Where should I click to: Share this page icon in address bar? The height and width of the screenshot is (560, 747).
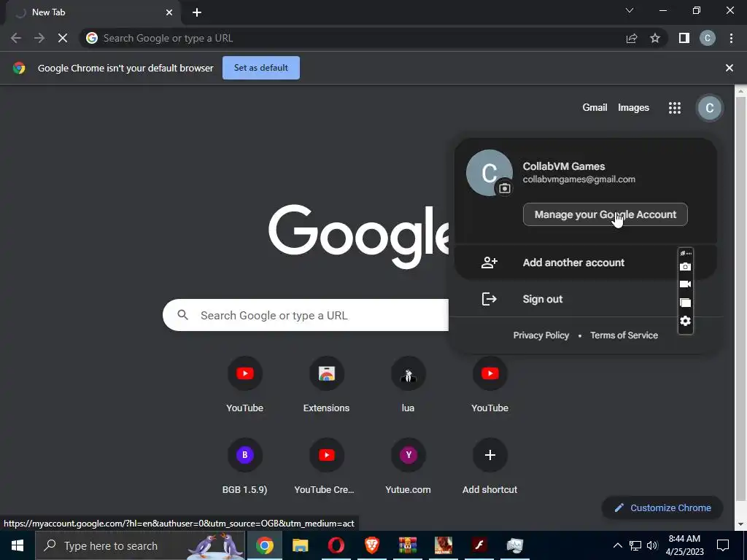coord(632,38)
